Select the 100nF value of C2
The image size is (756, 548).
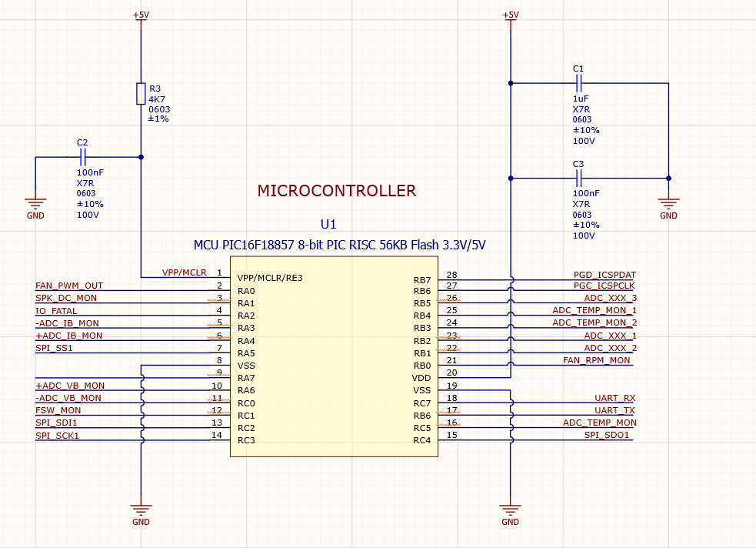pyautogui.click(x=90, y=172)
